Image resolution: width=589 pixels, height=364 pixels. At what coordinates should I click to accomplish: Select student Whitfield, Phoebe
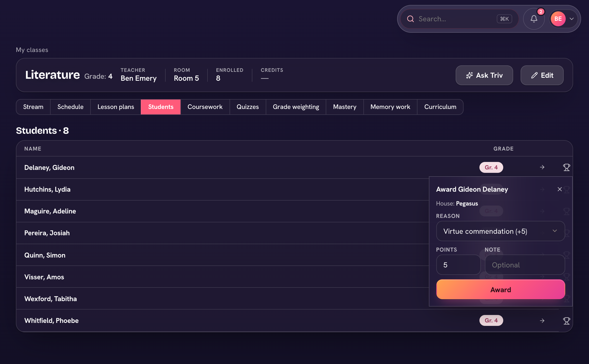51,321
